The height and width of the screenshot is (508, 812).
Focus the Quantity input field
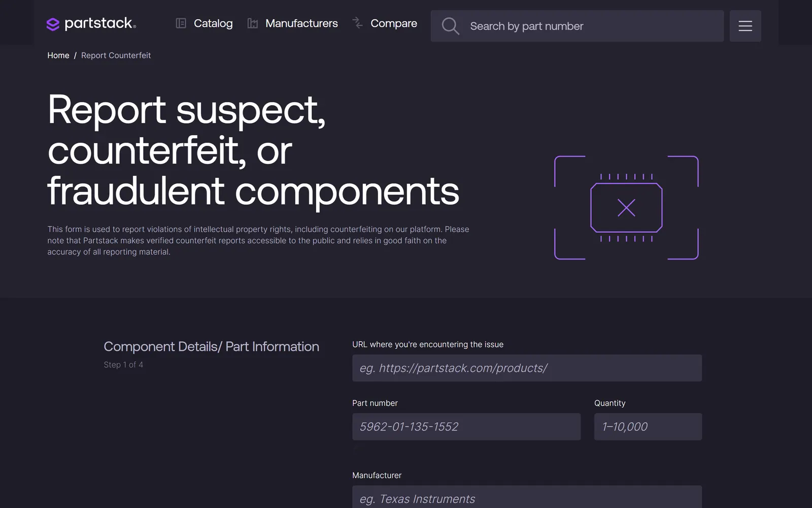[648, 427]
